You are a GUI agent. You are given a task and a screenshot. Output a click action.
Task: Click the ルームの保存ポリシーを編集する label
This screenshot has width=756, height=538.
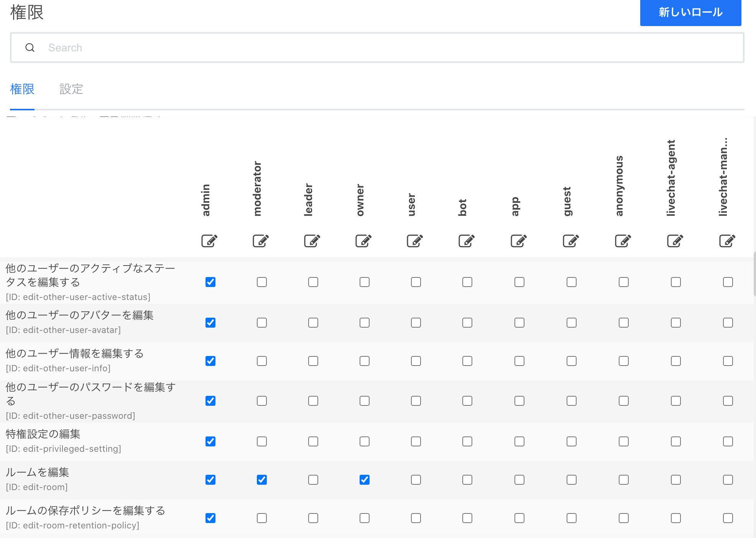85,510
